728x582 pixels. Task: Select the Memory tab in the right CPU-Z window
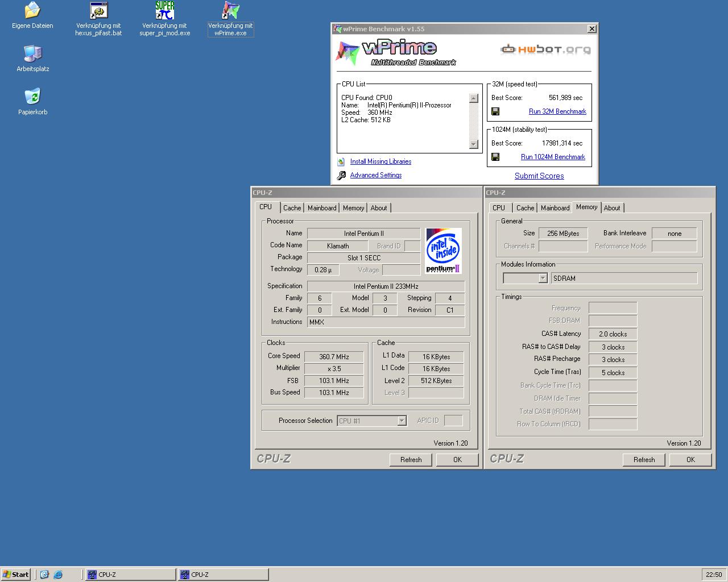point(586,207)
